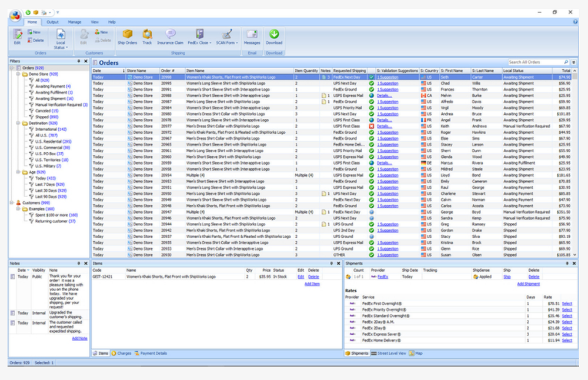The image size is (588, 380).
Task: Click 1 Suggestion link for order 20995
Action: click(x=387, y=84)
